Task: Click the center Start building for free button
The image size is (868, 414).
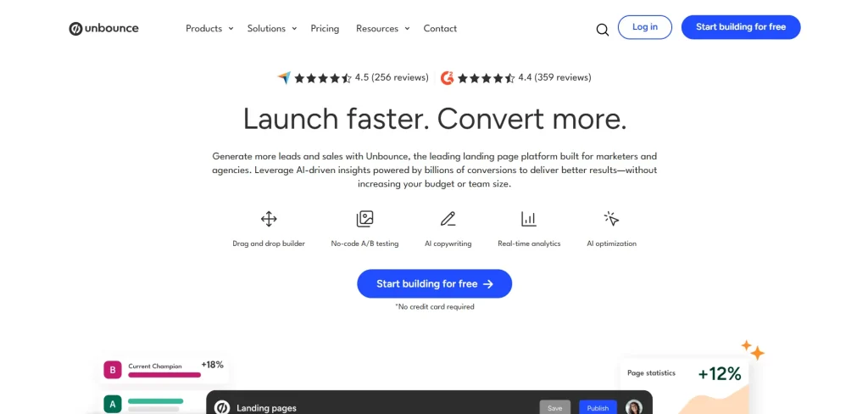Action: coord(434,284)
